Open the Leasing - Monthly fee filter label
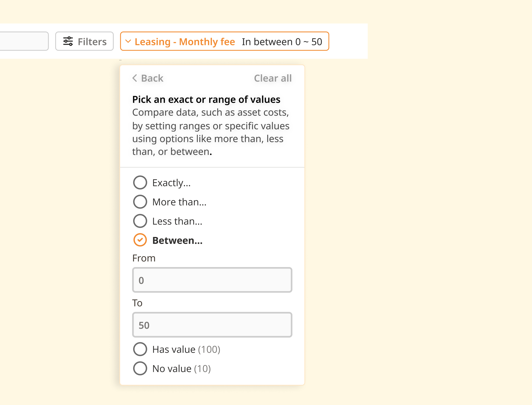Image resolution: width=532 pixels, height=405 pixels. 185,42
